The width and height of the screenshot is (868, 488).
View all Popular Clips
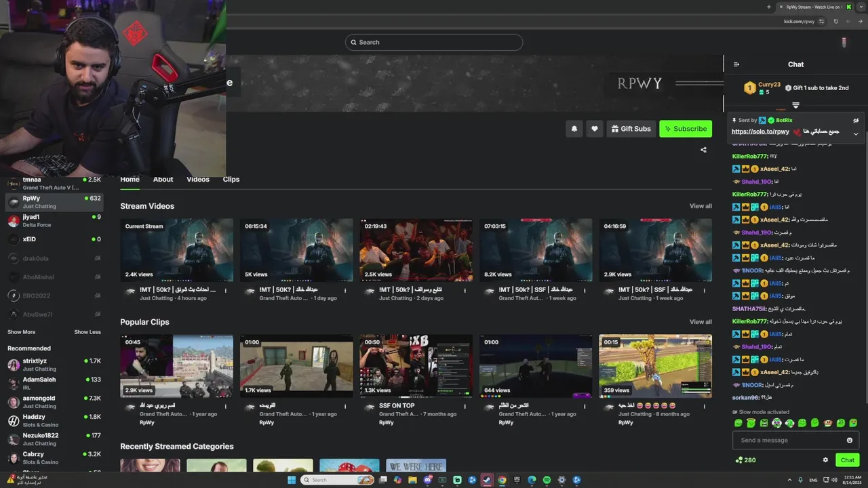click(x=701, y=322)
